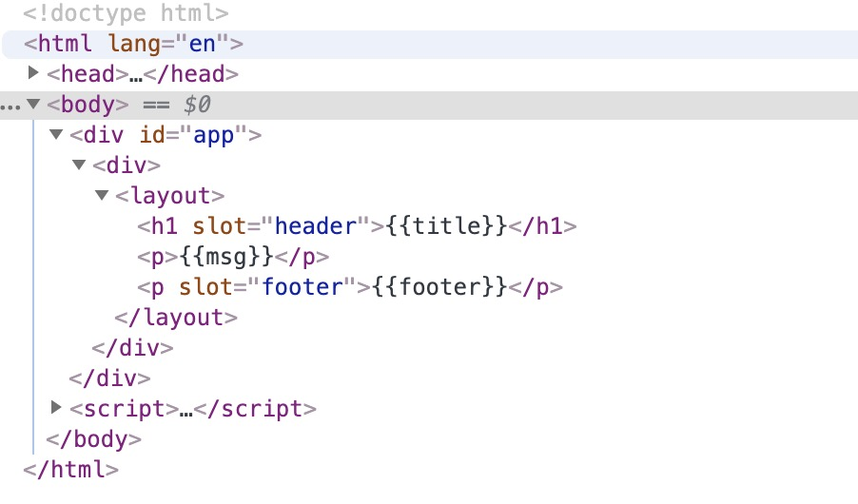The image size is (858, 504).
Task: Expand the collapsed head element arrow
Action: coord(33,72)
